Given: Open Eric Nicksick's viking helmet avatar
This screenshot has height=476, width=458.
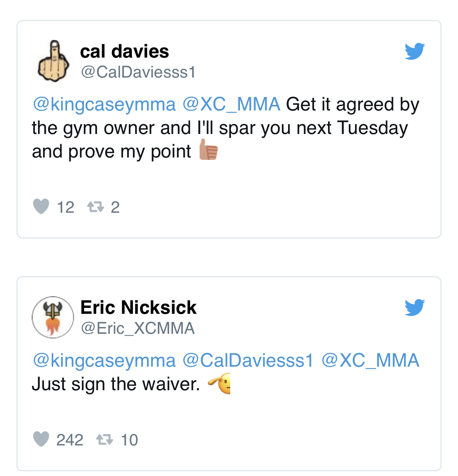Looking at the screenshot, I should [x=53, y=317].
